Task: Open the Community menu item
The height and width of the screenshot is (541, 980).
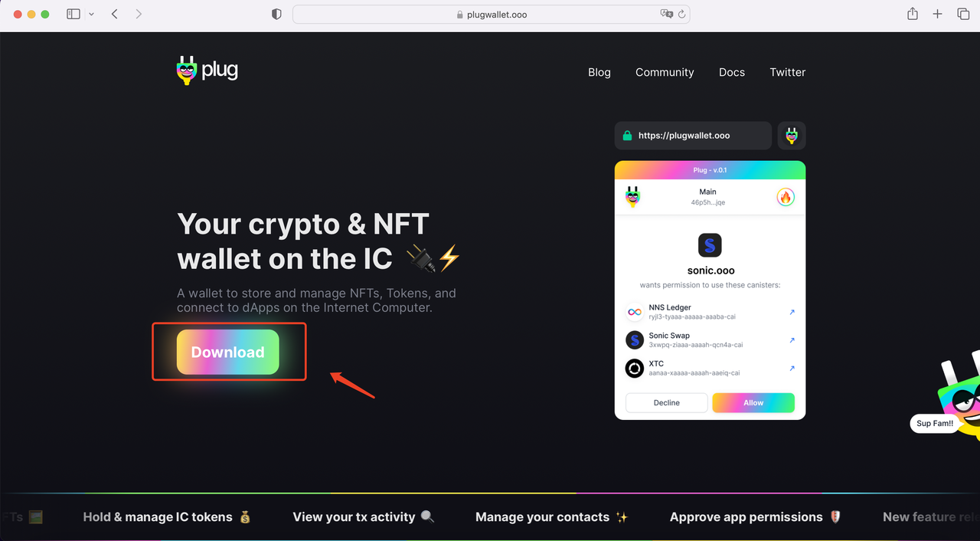Action: click(x=665, y=72)
